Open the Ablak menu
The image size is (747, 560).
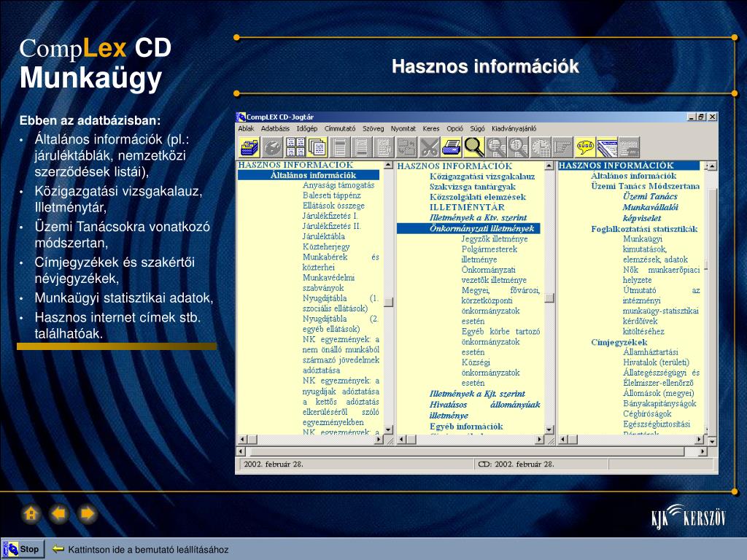click(x=247, y=128)
